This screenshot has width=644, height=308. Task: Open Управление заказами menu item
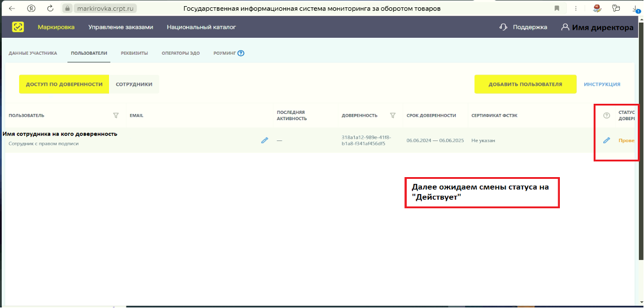[x=121, y=27]
